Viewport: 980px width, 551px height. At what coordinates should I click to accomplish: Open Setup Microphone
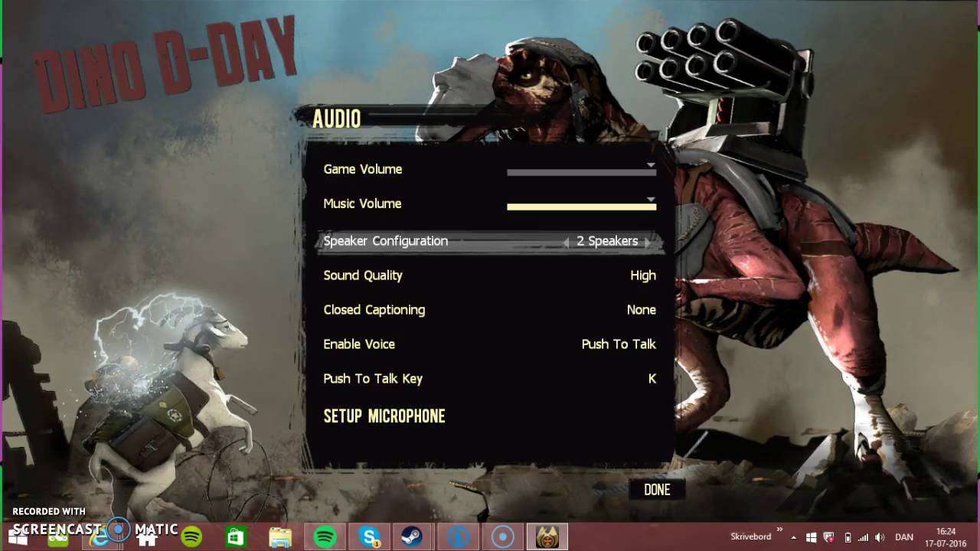click(384, 416)
